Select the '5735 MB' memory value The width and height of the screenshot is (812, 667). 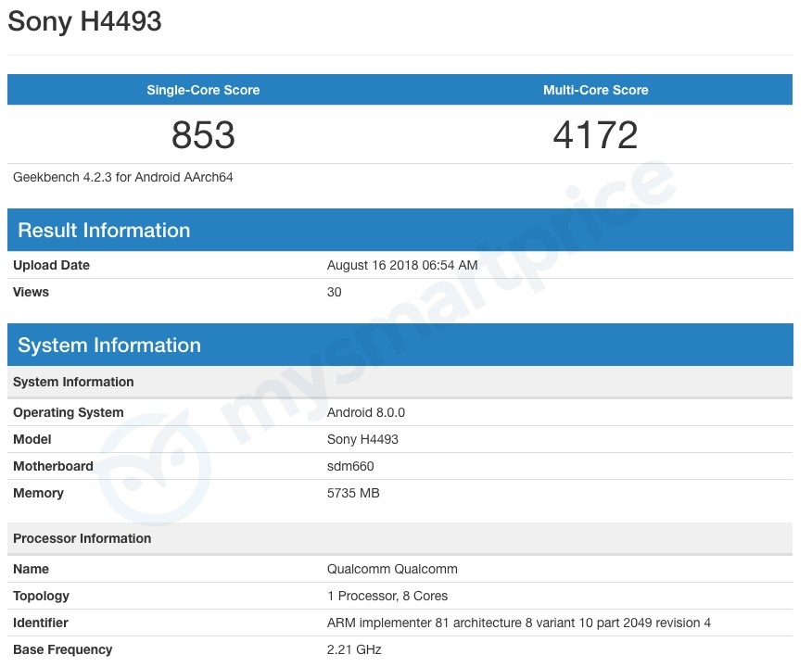coord(353,494)
